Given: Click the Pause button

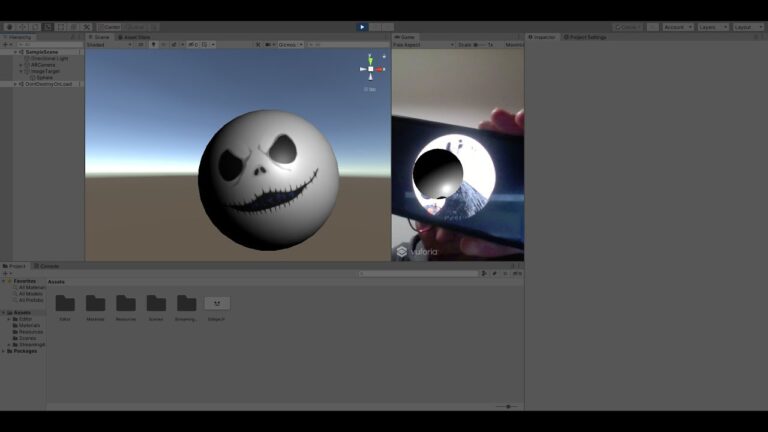Looking at the screenshot, I should [375, 27].
